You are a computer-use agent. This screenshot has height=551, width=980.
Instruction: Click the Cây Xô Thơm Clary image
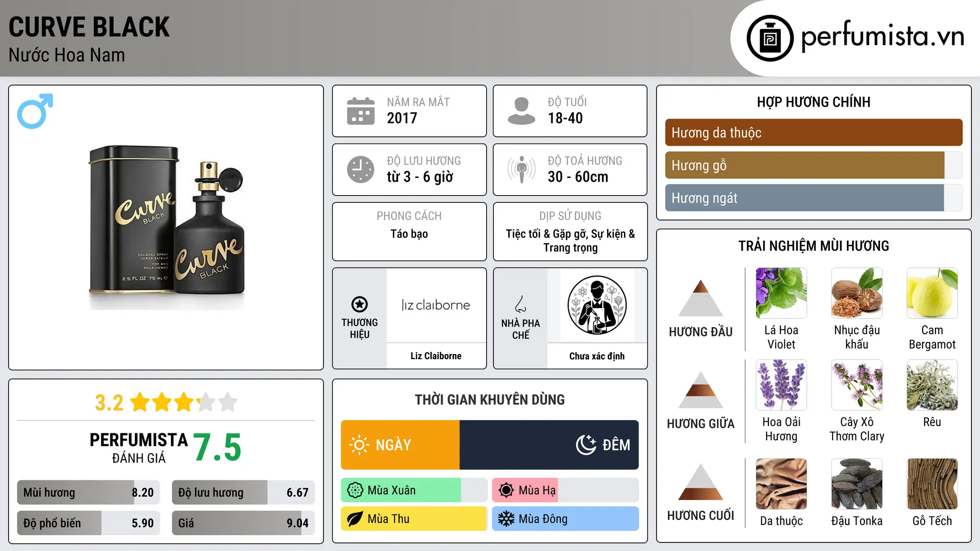click(x=857, y=385)
